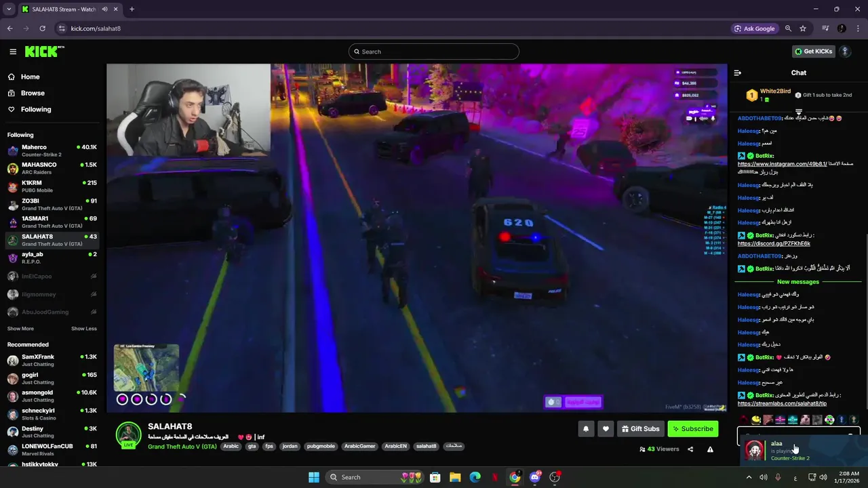Click the Get KICKs button
Image resolution: width=868 pixels, height=488 pixels.
click(813, 52)
